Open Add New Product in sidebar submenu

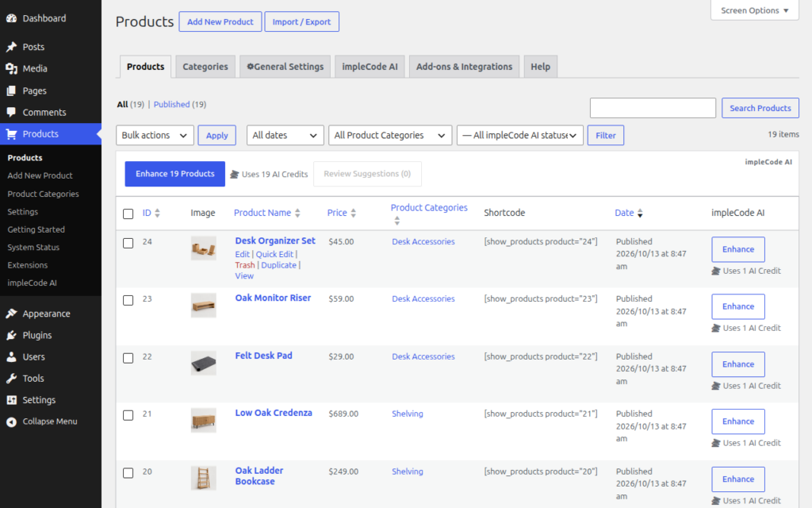click(40, 175)
